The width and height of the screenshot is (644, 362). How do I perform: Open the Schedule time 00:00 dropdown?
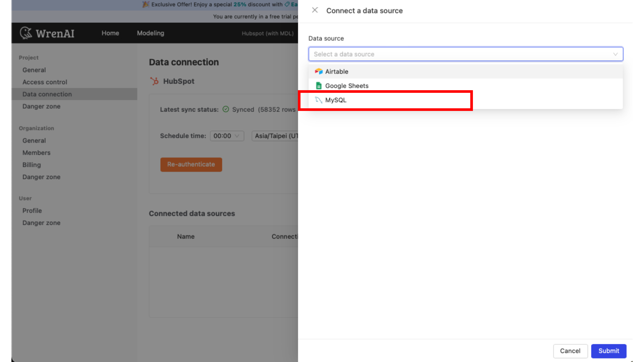click(227, 136)
